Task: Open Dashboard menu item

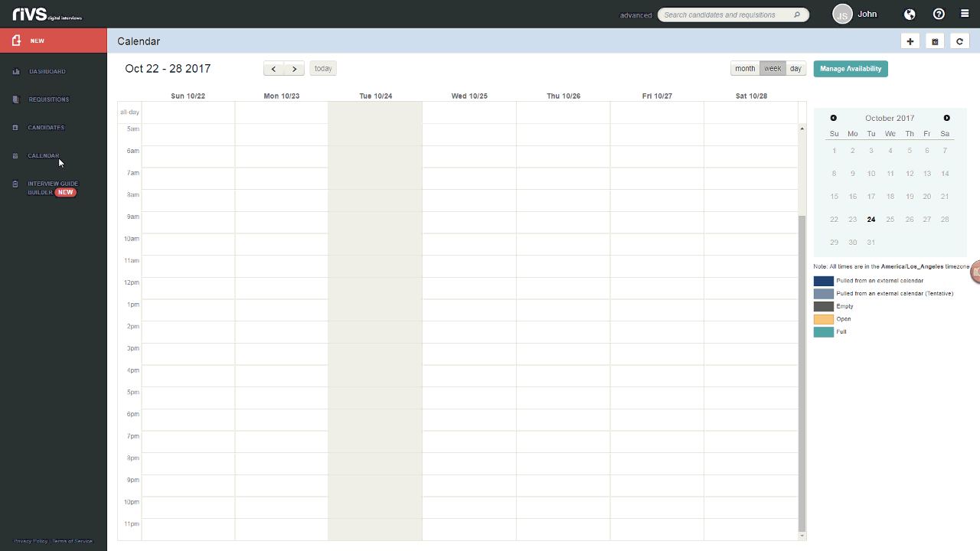Action: tap(47, 72)
